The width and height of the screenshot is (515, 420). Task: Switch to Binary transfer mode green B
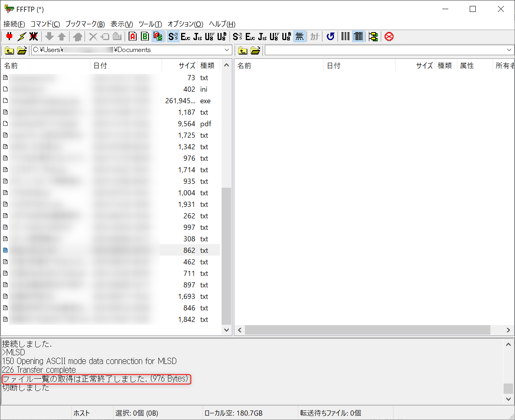pyautogui.click(x=145, y=37)
